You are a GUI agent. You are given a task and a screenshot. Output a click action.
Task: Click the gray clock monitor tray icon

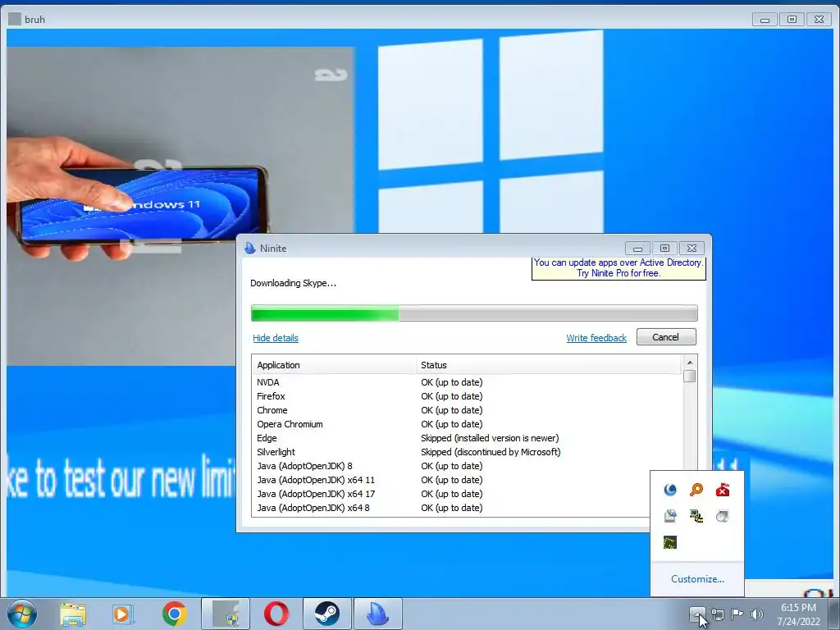(722, 516)
